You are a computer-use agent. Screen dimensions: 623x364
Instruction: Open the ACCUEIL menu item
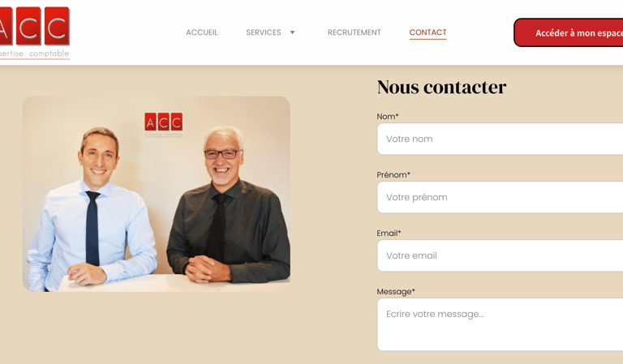[x=202, y=32]
